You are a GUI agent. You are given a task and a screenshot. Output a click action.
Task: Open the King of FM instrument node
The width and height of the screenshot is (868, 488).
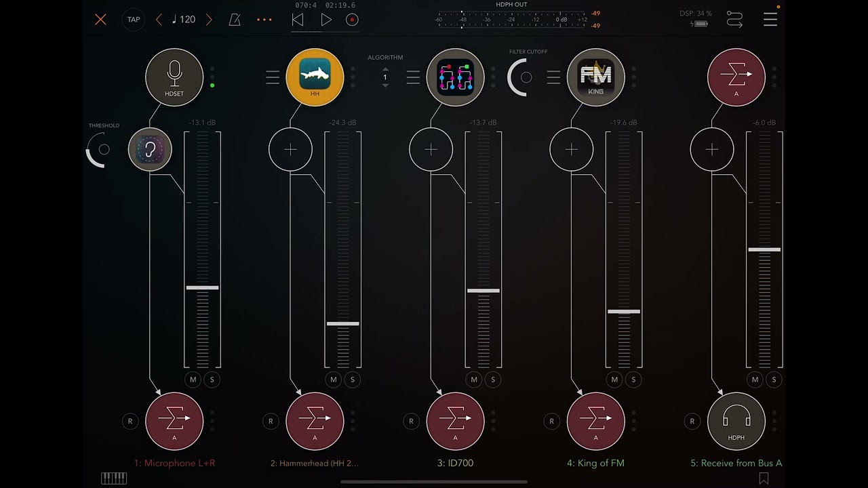click(595, 77)
